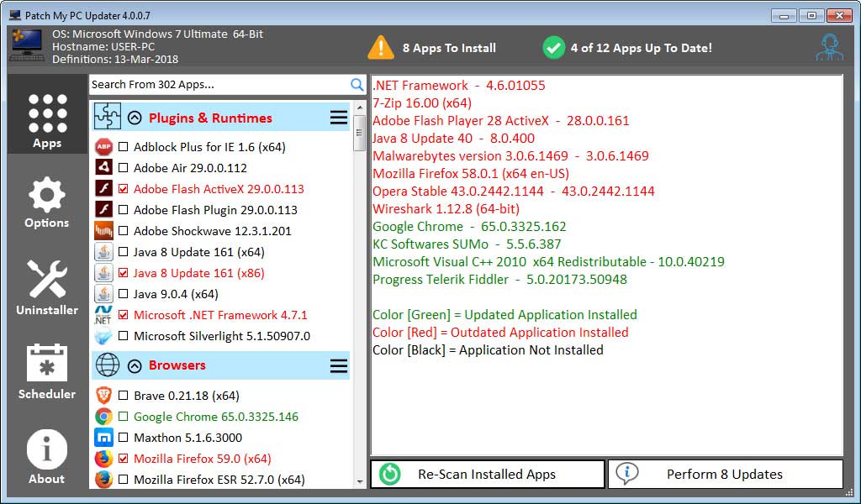The image size is (861, 504).
Task: Click the 7-Zip 16.00 (x64) entry
Action: pyautogui.click(x=422, y=103)
